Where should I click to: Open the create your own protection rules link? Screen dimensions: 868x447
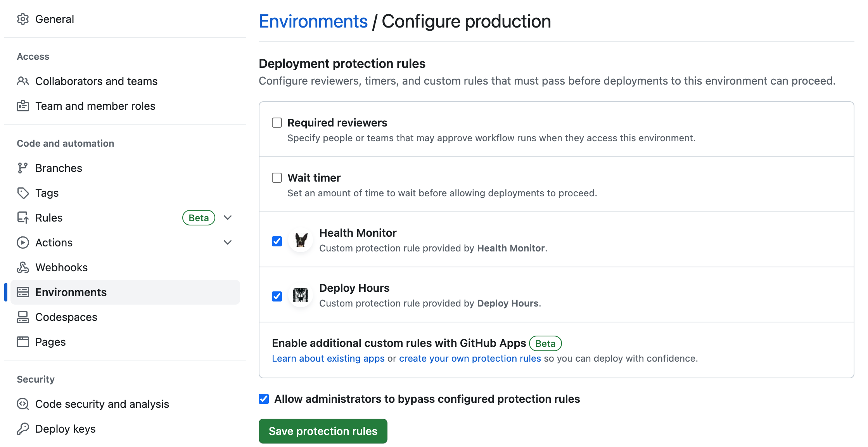tap(470, 358)
